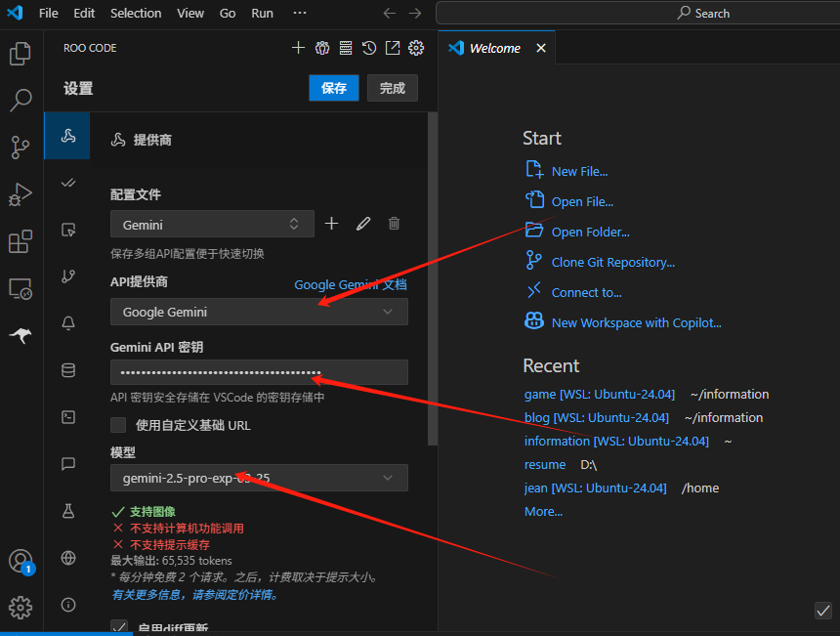The image size is (840, 636).
Task: Select the Roo Code kangaroo icon
Action: pos(21,336)
